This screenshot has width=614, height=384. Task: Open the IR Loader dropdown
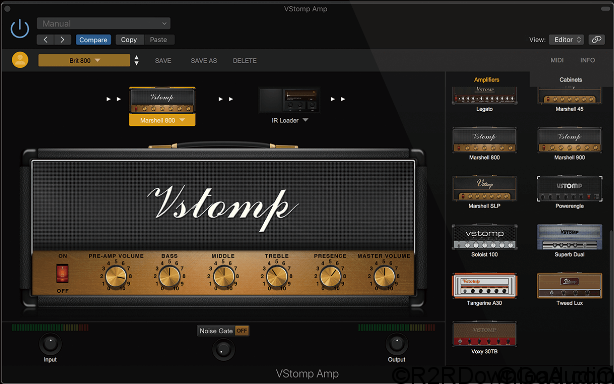pyautogui.click(x=290, y=120)
